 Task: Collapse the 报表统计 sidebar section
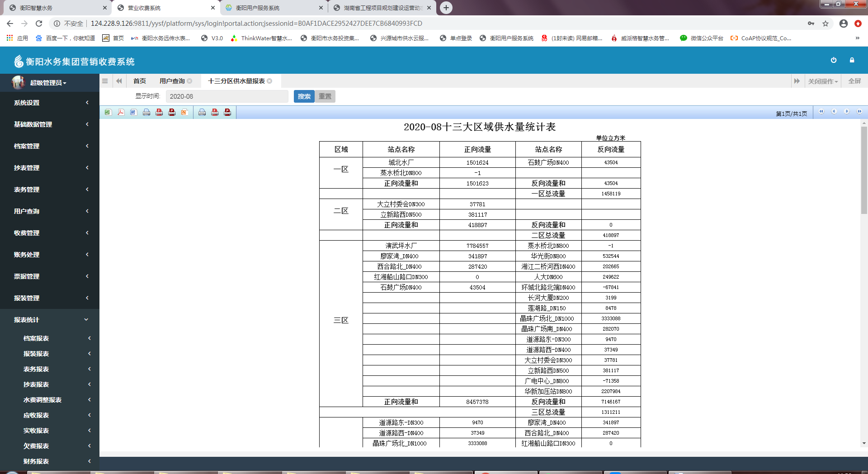pyautogui.click(x=50, y=320)
